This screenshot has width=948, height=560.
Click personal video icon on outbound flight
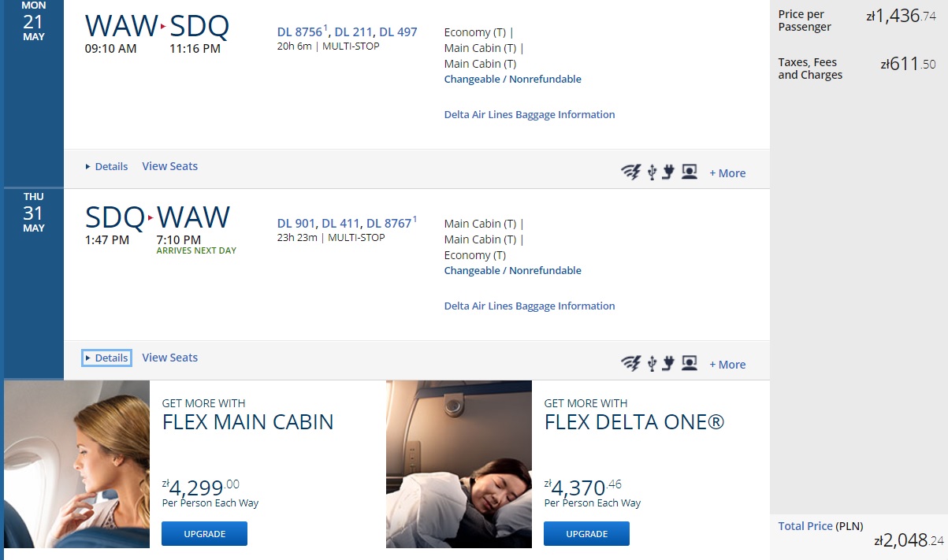coord(690,172)
